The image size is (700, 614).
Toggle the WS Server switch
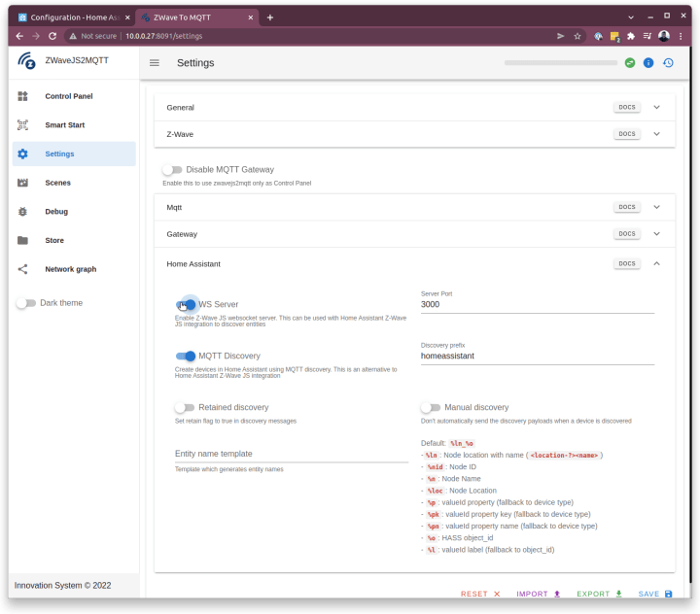pyautogui.click(x=186, y=305)
